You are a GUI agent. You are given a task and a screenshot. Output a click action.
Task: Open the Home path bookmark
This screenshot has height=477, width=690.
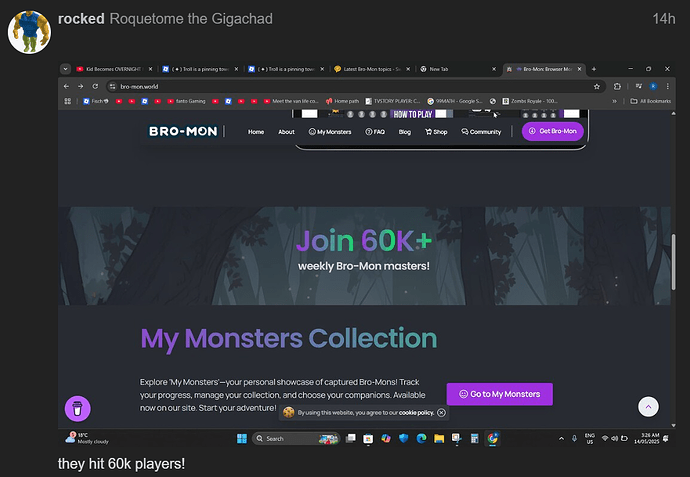point(342,101)
